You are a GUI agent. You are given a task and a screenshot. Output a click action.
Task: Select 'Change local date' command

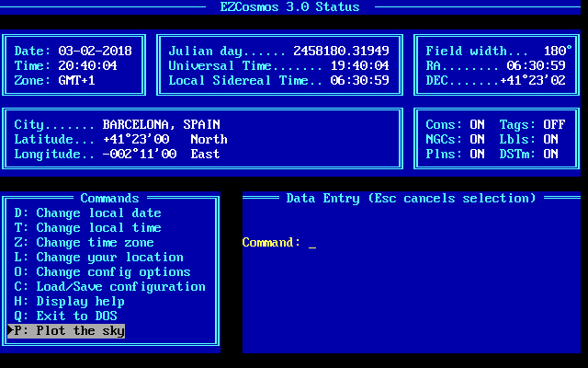(x=87, y=213)
